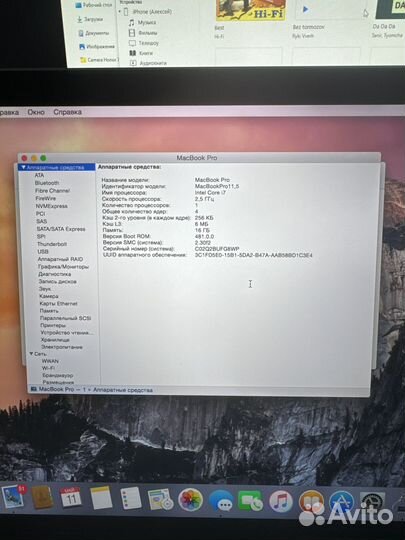Select ATA in the hardware list
The height and width of the screenshot is (540, 405).
pyautogui.click(x=39, y=175)
